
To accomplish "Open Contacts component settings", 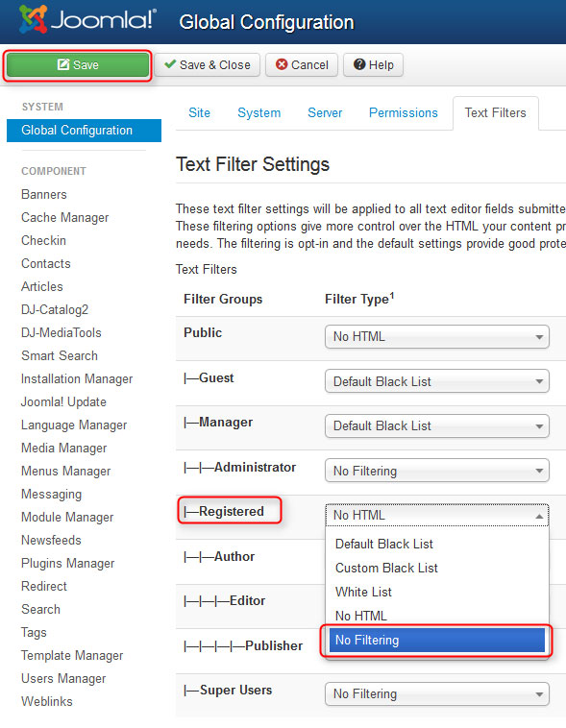I will [x=46, y=264].
